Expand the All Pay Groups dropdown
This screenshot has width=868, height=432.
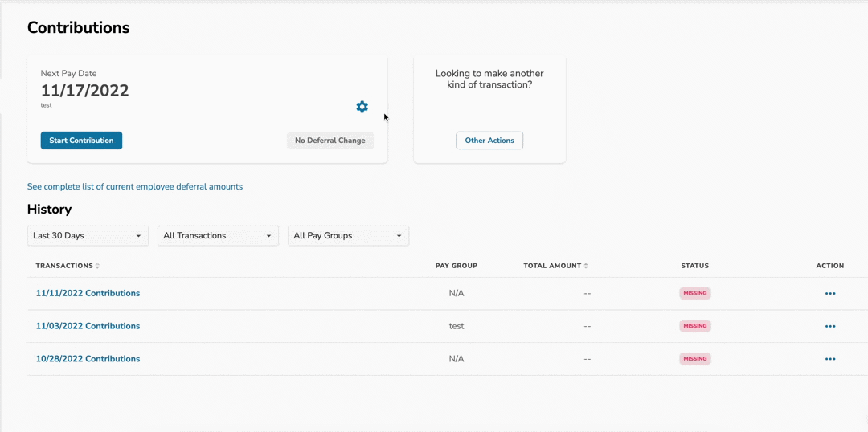pos(348,236)
